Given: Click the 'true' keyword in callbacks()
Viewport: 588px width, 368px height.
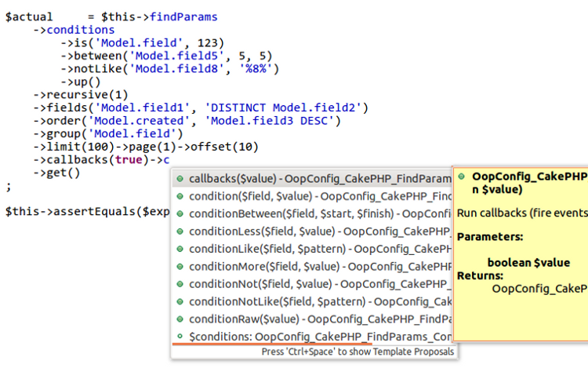Looking at the screenshot, I should point(129,160).
